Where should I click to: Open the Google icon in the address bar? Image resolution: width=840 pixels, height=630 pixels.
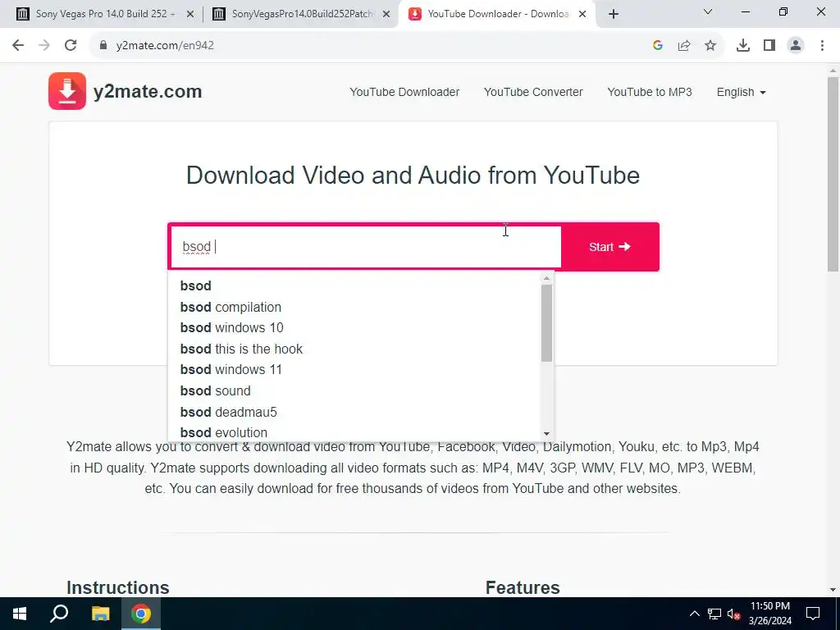[658, 46]
